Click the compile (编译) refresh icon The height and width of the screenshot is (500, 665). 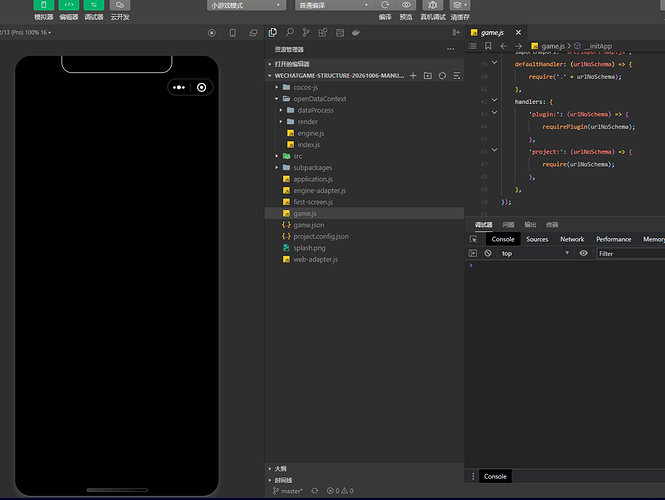[385, 5]
